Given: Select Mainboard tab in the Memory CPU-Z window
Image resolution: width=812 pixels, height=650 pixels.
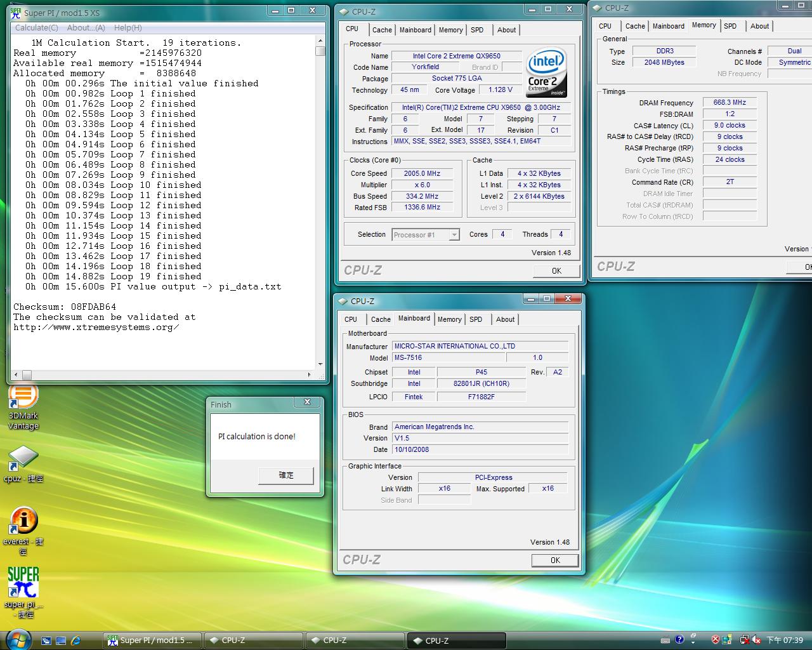Looking at the screenshot, I should pyautogui.click(x=669, y=26).
